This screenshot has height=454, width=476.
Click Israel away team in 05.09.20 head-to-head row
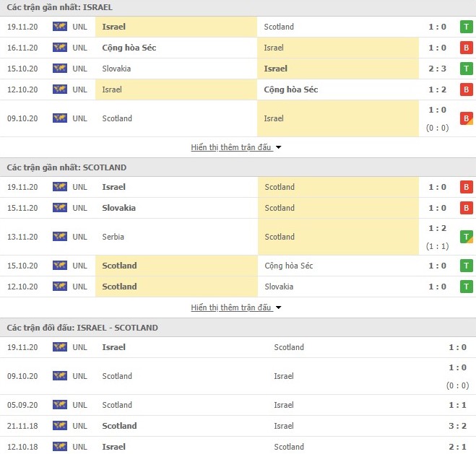[284, 405]
